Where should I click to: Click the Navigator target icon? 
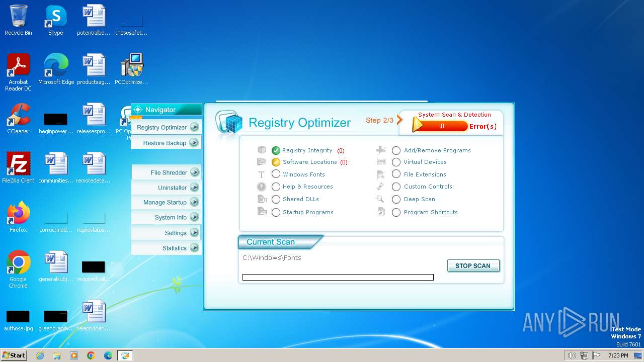138,110
